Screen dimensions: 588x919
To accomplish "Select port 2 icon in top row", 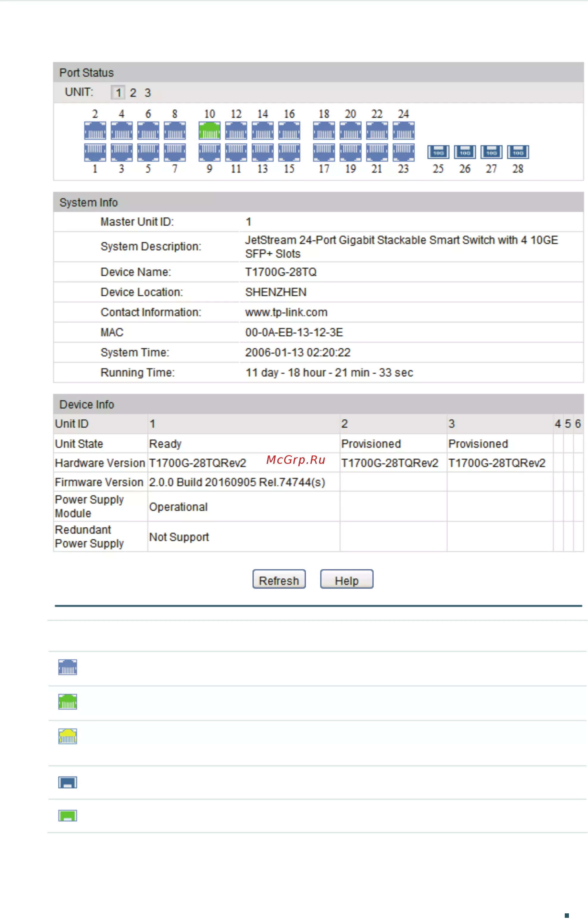I will [x=95, y=130].
